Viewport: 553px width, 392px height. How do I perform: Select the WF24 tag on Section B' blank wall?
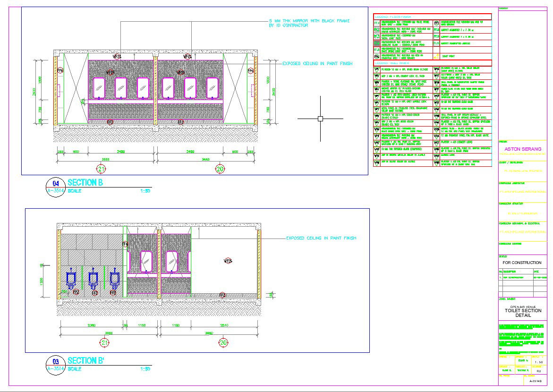tap(228, 260)
